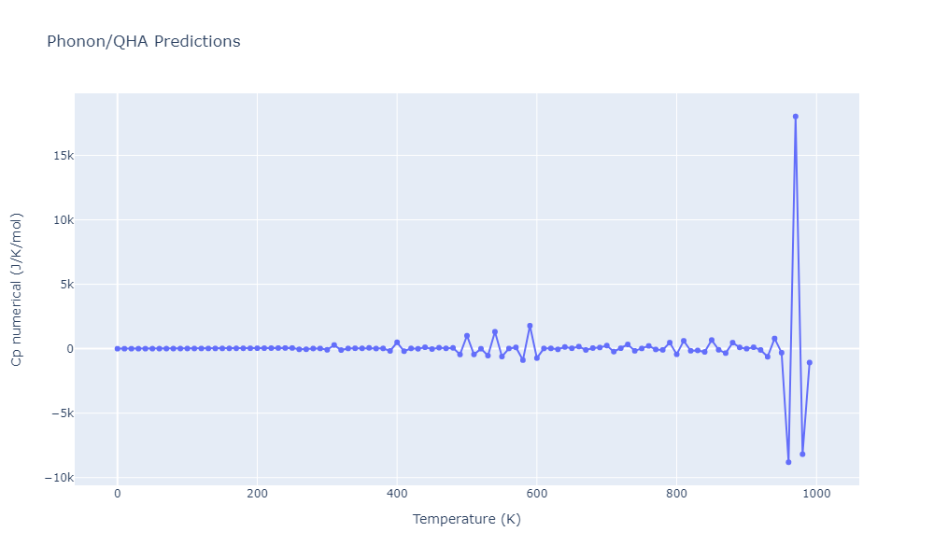Click the data point peak near 590 K
Viewport: 934px width, 560px height.
(530, 326)
